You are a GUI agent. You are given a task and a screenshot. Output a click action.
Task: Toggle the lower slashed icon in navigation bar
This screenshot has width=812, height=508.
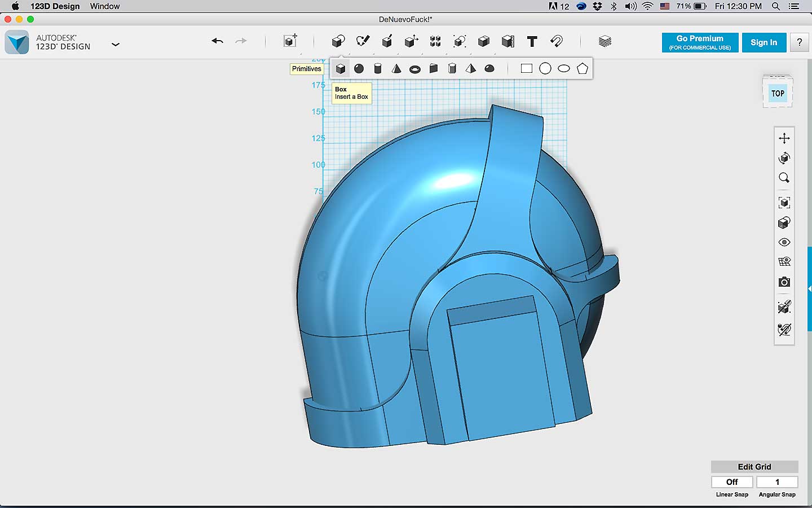[784, 330]
